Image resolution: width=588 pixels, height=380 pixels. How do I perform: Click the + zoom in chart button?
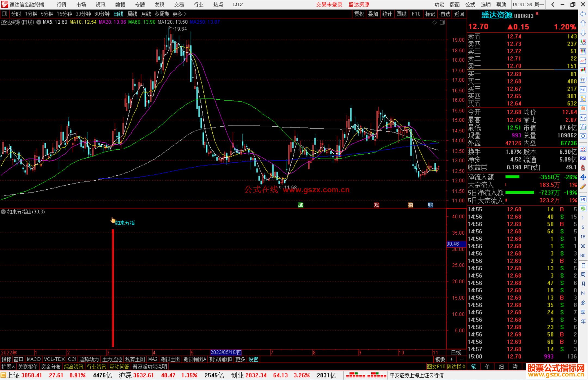click(451, 359)
